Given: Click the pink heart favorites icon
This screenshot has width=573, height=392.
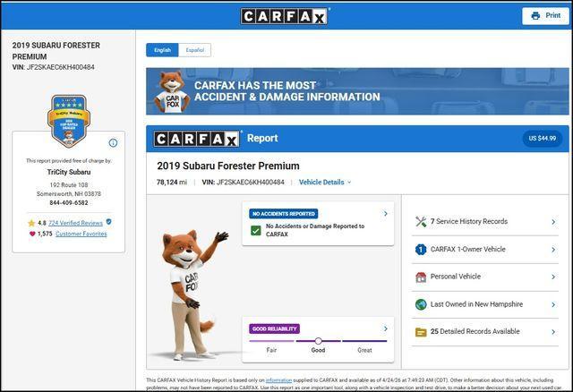Looking at the screenshot, I should [32, 234].
